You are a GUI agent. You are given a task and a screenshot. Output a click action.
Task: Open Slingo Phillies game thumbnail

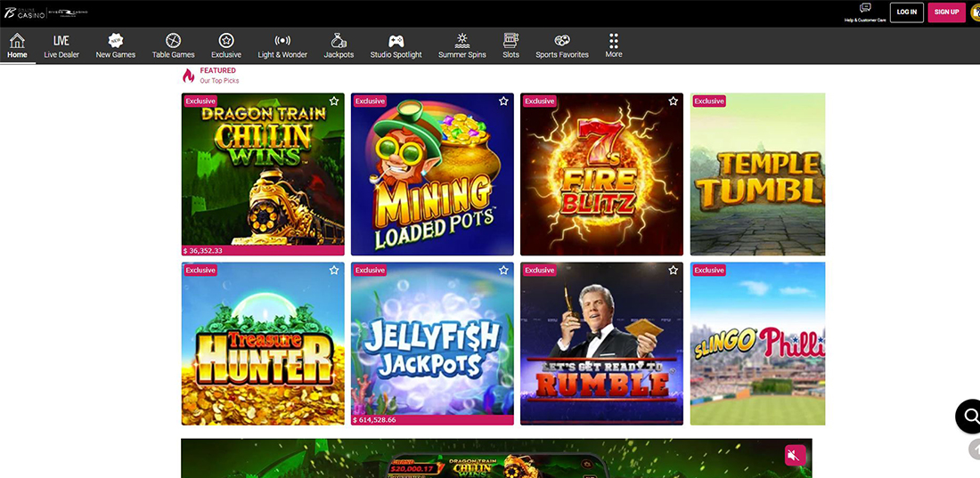757,344
